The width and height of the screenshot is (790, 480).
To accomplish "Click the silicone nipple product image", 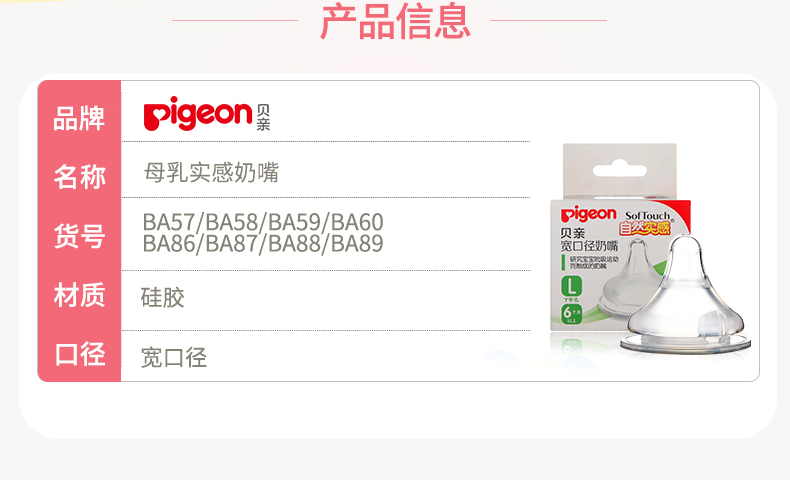I will [x=686, y=295].
